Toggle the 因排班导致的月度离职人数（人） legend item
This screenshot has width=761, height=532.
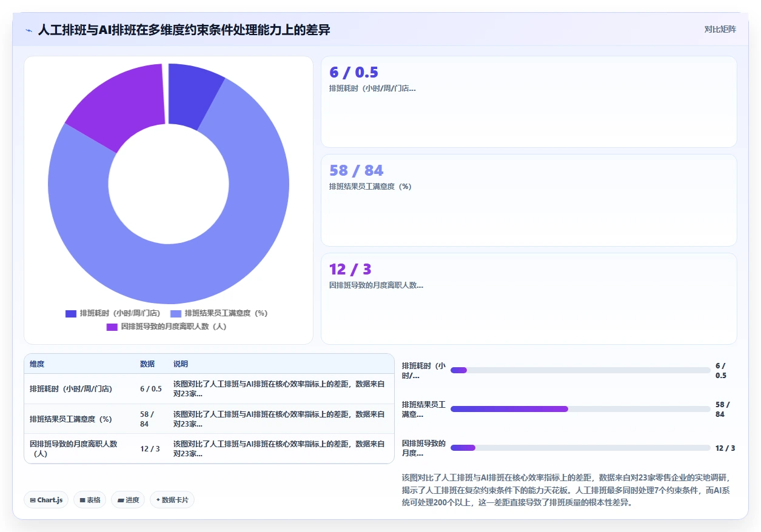tap(167, 327)
